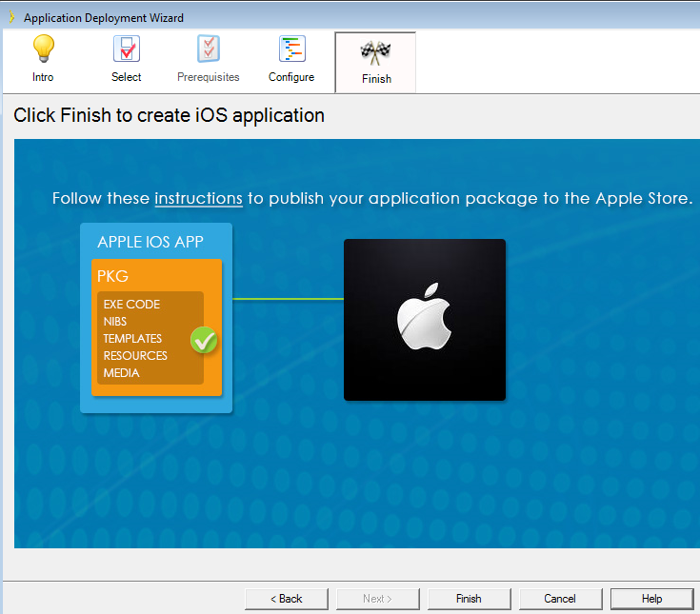Open the Configure tab label
700x614 pixels.
point(291,77)
